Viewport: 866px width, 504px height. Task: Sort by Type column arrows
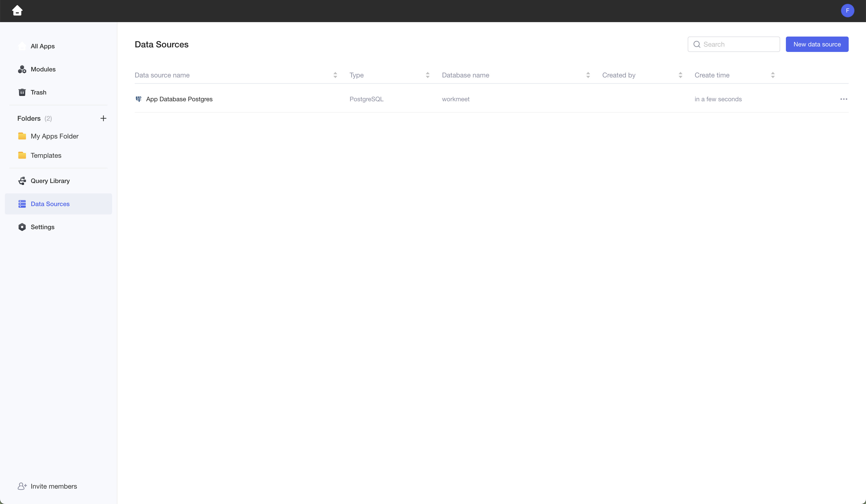click(x=427, y=75)
